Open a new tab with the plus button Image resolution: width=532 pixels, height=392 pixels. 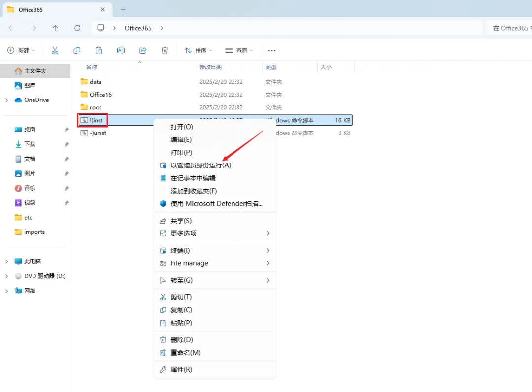123,9
